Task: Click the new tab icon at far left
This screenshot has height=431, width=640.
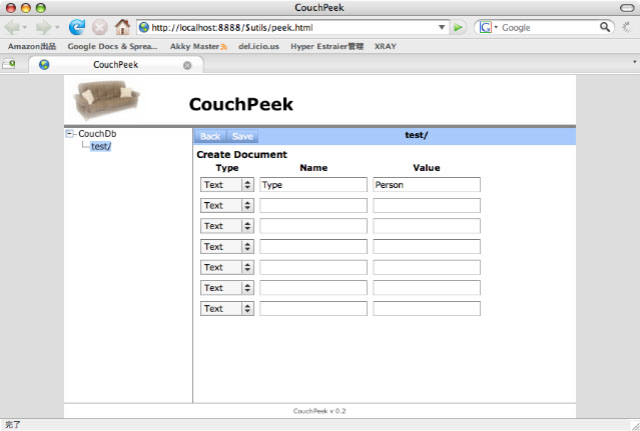Action: click(9, 64)
